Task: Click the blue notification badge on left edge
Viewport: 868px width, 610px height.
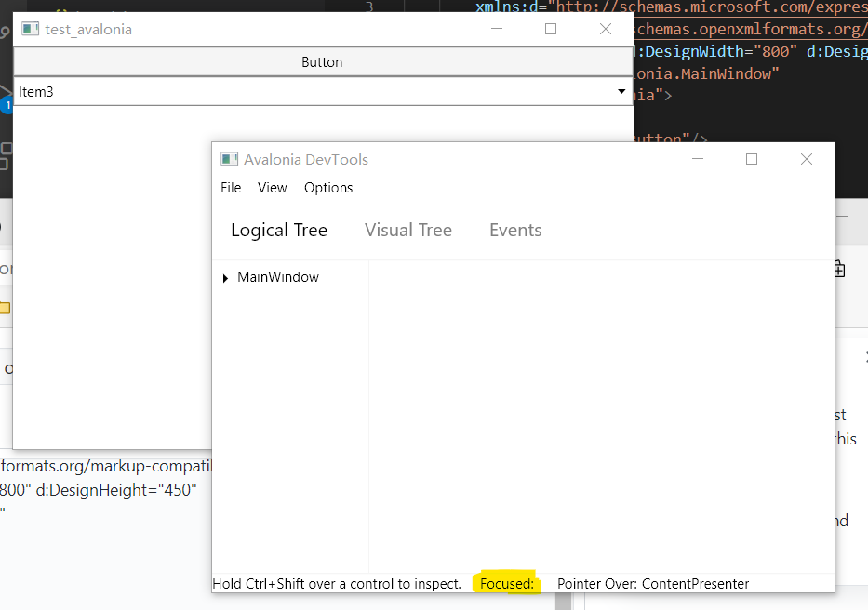Action: [7, 105]
